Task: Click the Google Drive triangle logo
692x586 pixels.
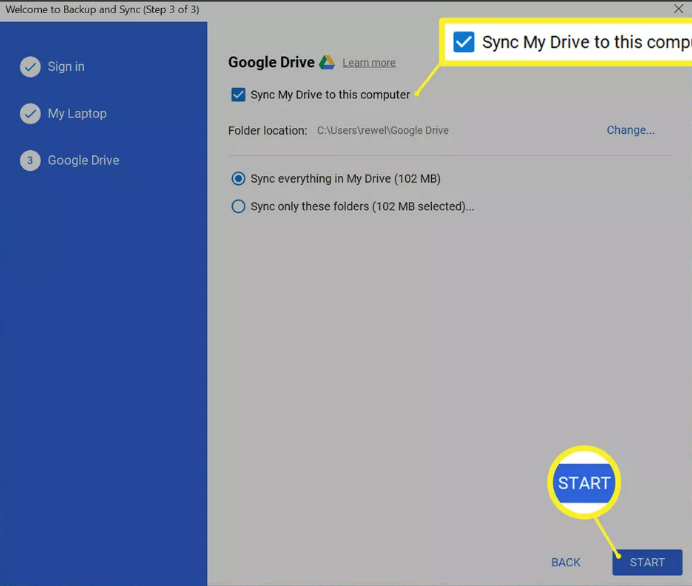Action: click(327, 62)
